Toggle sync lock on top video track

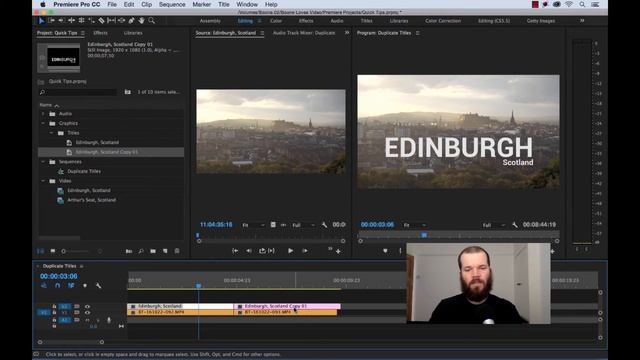77,307
